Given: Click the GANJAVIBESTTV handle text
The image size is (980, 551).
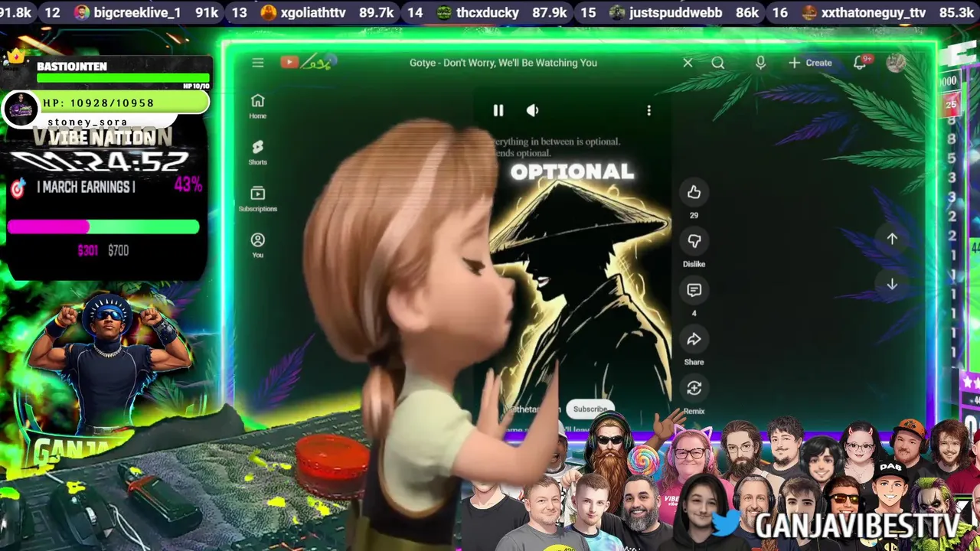Looking at the screenshot, I should tap(857, 526).
